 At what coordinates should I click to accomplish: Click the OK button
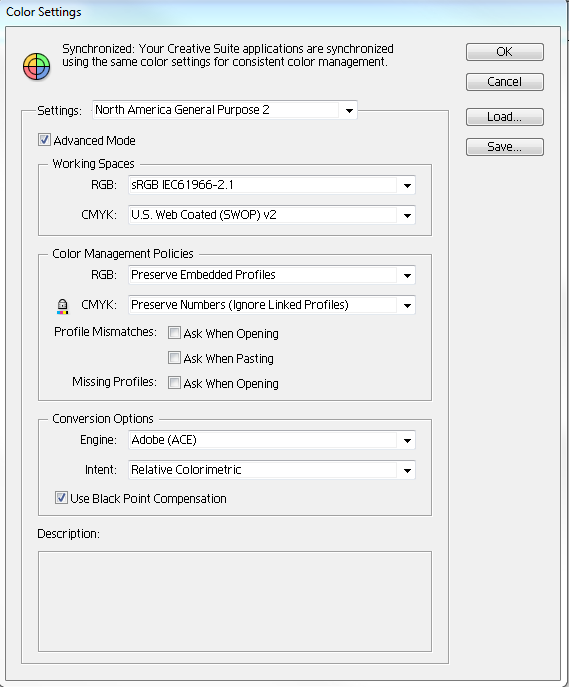pyautogui.click(x=505, y=52)
